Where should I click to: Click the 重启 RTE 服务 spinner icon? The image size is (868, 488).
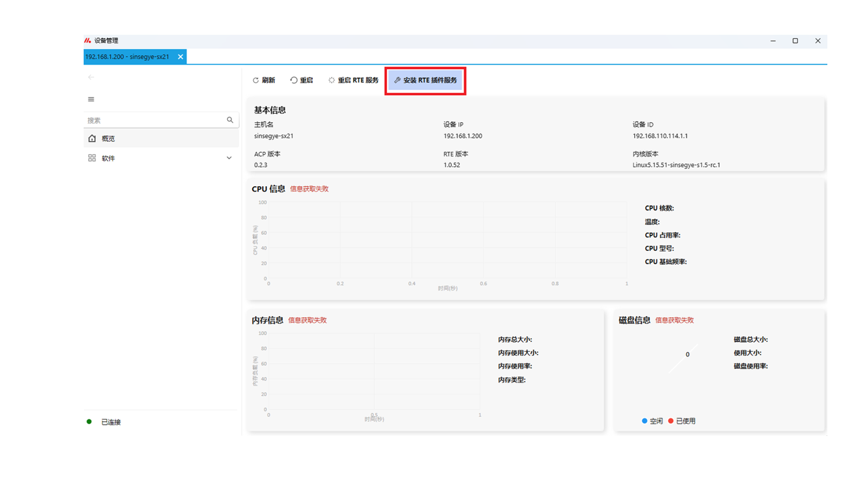tap(331, 80)
